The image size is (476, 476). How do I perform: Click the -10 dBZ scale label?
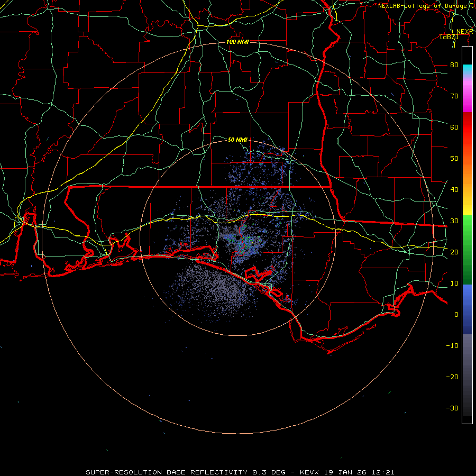coord(452,345)
